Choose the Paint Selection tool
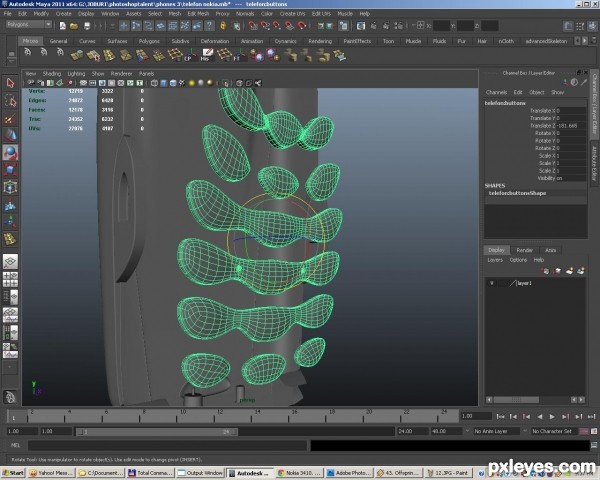600x480 pixels. pyautogui.click(x=10, y=118)
